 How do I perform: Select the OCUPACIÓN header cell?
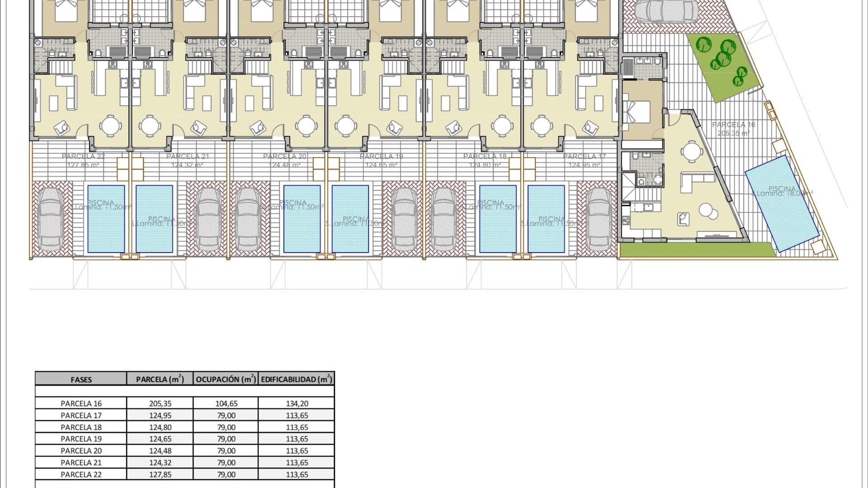tap(226, 380)
